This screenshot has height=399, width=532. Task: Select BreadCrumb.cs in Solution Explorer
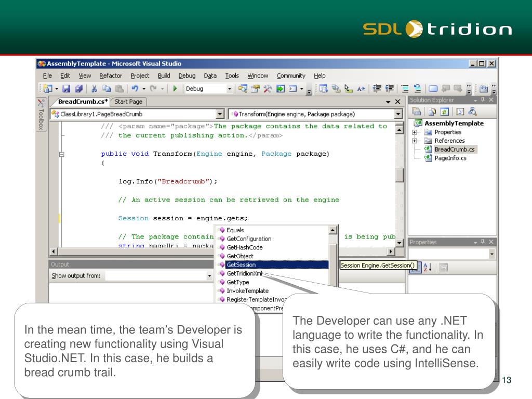(454, 149)
